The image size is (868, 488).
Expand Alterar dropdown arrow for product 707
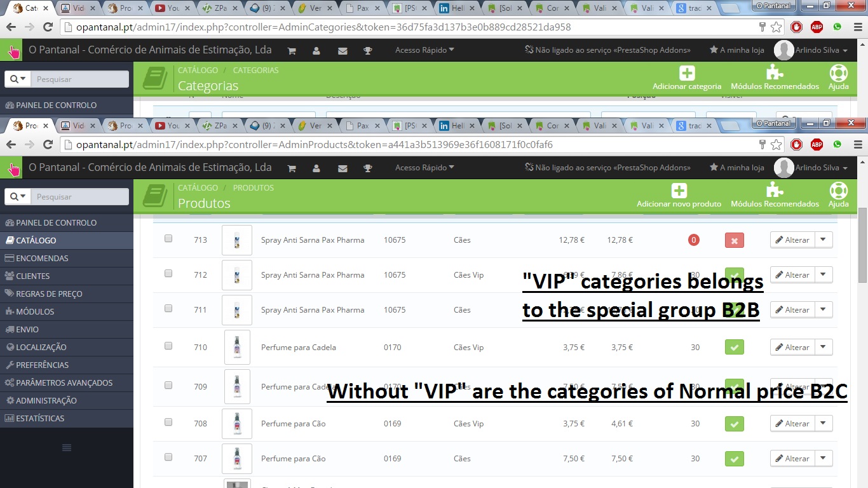pyautogui.click(x=824, y=458)
